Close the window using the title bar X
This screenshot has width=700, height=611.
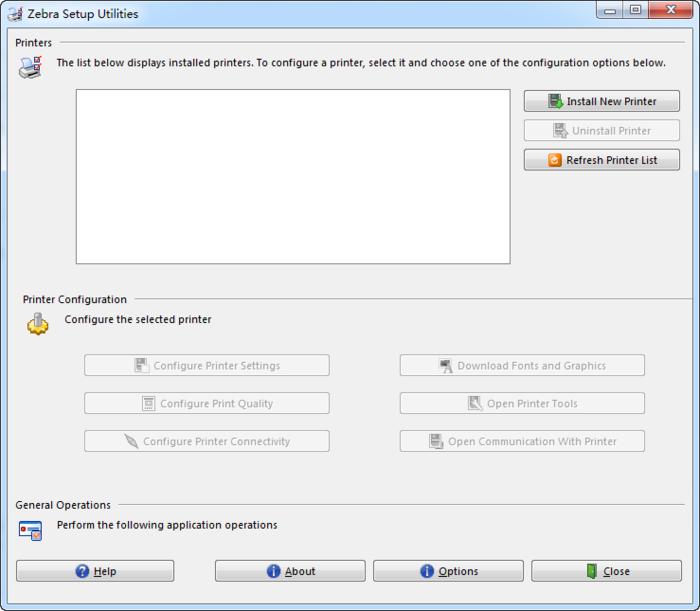(x=671, y=10)
